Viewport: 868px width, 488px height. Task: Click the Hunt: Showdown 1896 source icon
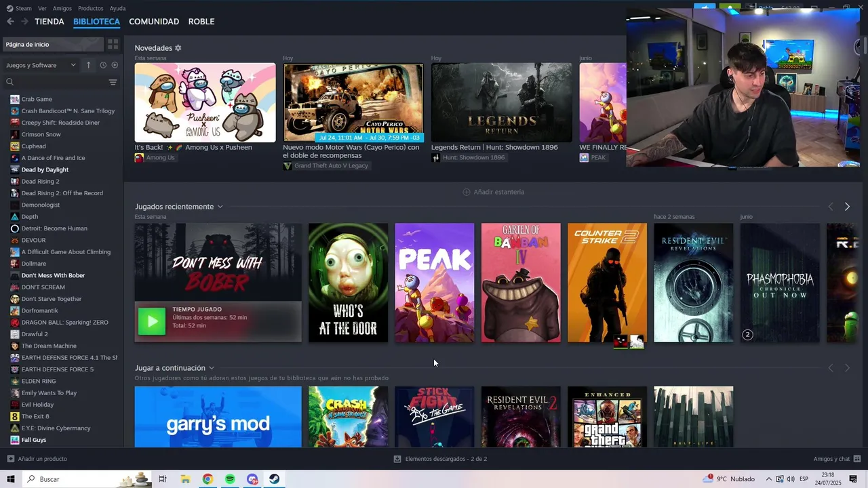(x=435, y=157)
